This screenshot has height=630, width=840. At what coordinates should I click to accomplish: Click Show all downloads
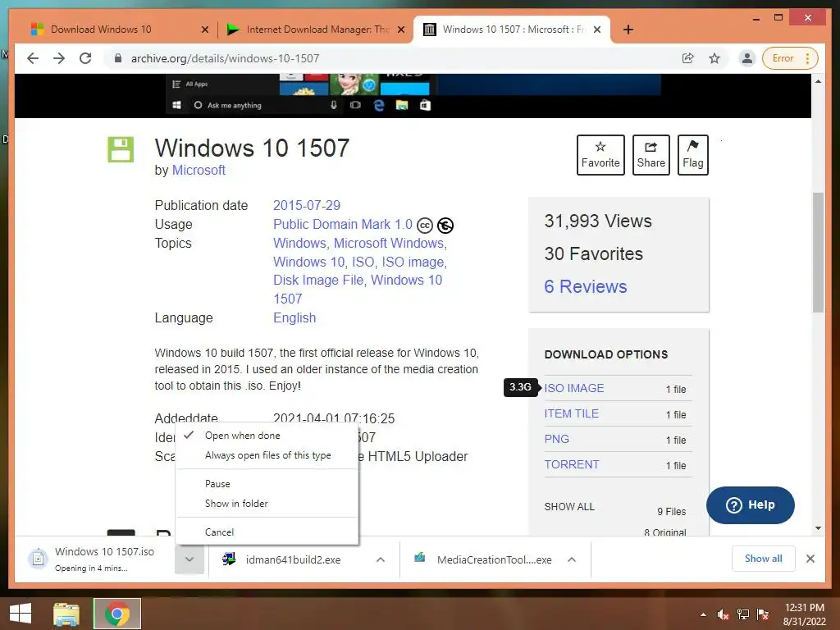point(764,559)
